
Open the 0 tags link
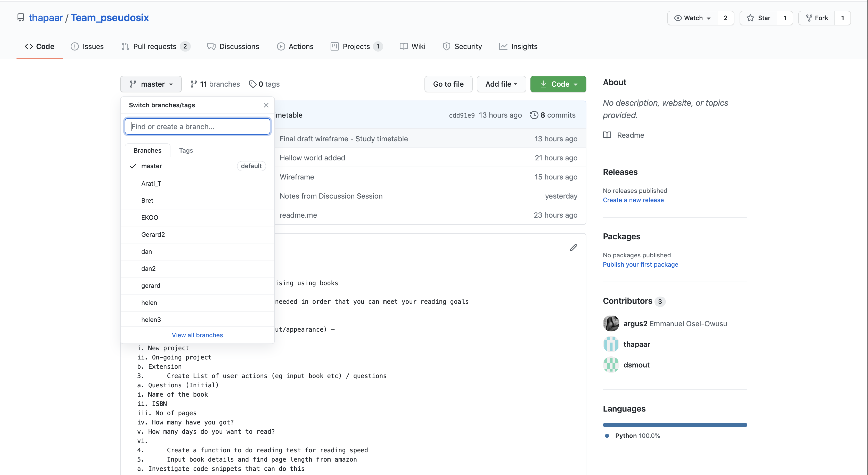(x=264, y=84)
